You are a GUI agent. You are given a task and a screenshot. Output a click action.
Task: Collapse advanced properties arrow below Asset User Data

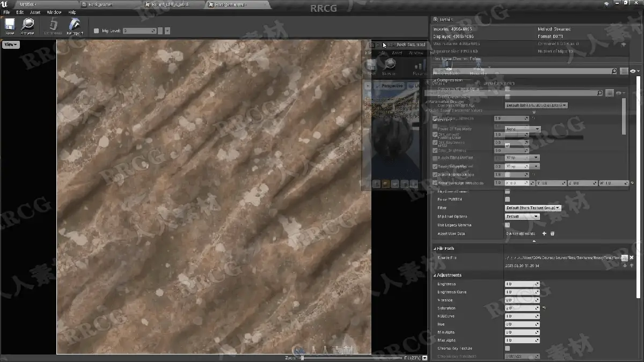point(533,241)
